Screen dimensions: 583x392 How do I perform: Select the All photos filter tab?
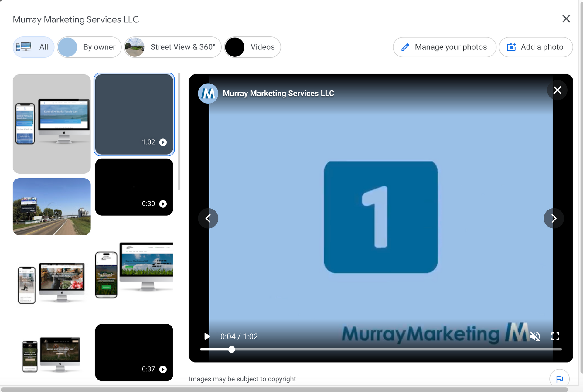point(33,47)
